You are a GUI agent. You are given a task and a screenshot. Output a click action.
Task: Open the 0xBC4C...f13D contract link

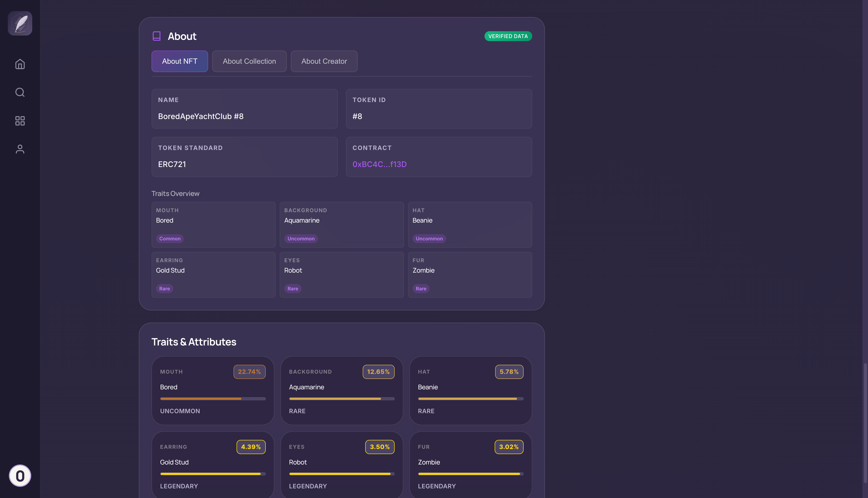(379, 164)
